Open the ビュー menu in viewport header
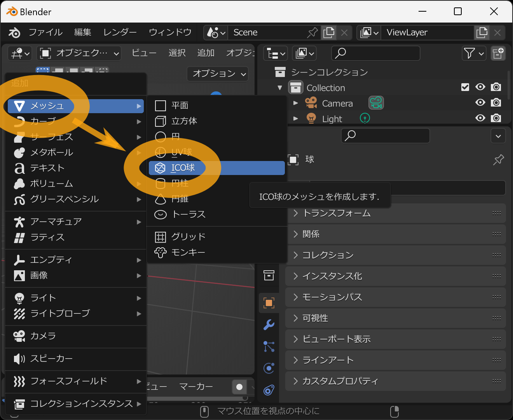The image size is (513, 420). pyautogui.click(x=144, y=53)
